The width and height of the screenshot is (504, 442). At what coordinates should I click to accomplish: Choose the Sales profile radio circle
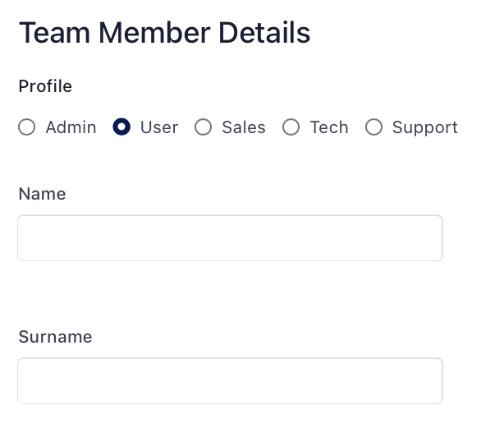[x=203, y=127]
